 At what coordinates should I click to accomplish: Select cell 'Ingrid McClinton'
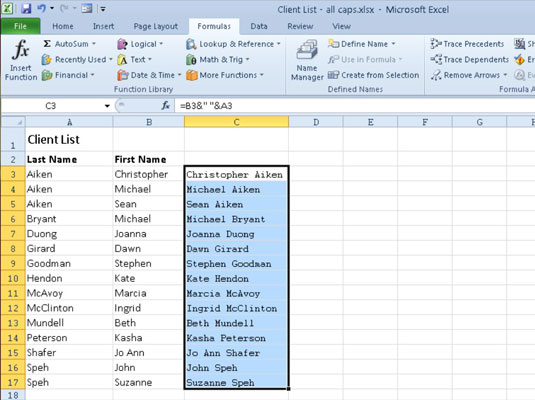pyautogui.click(x=236, y=309)
